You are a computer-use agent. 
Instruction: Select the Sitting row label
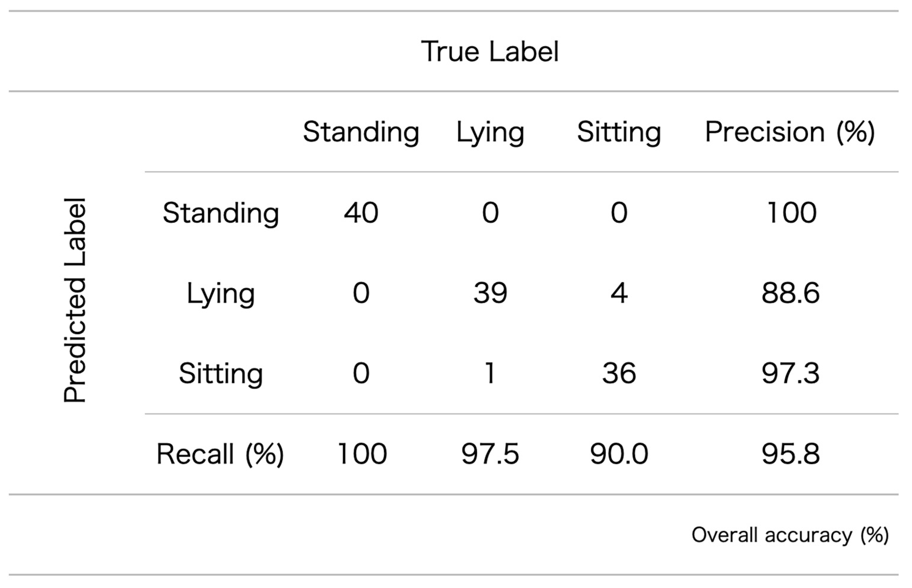click(x=221, y=373)
